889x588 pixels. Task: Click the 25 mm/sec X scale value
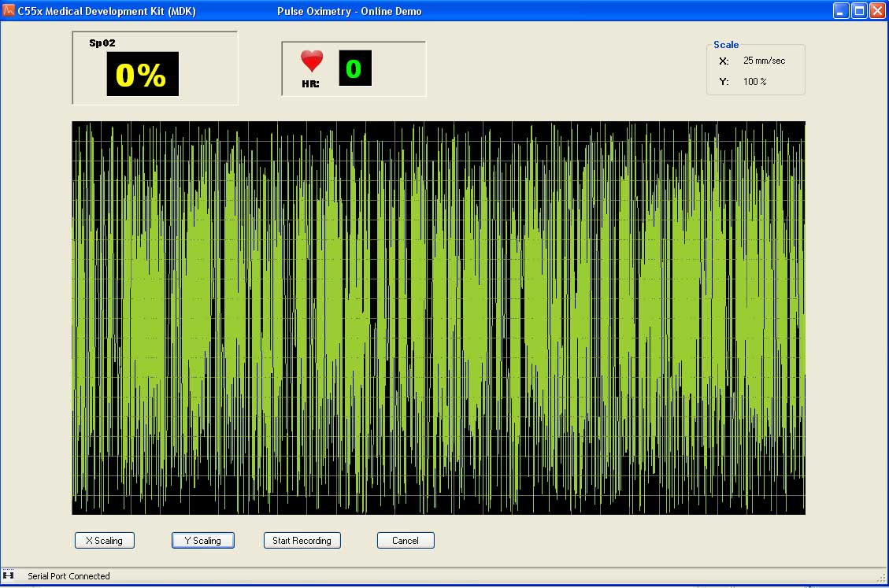(x=765, y=61)
